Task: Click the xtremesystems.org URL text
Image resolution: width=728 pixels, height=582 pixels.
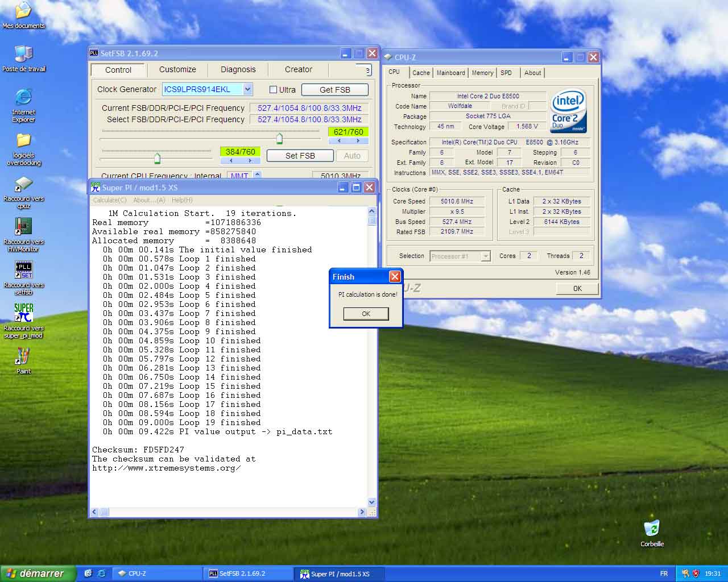Action: click(166, 468)
